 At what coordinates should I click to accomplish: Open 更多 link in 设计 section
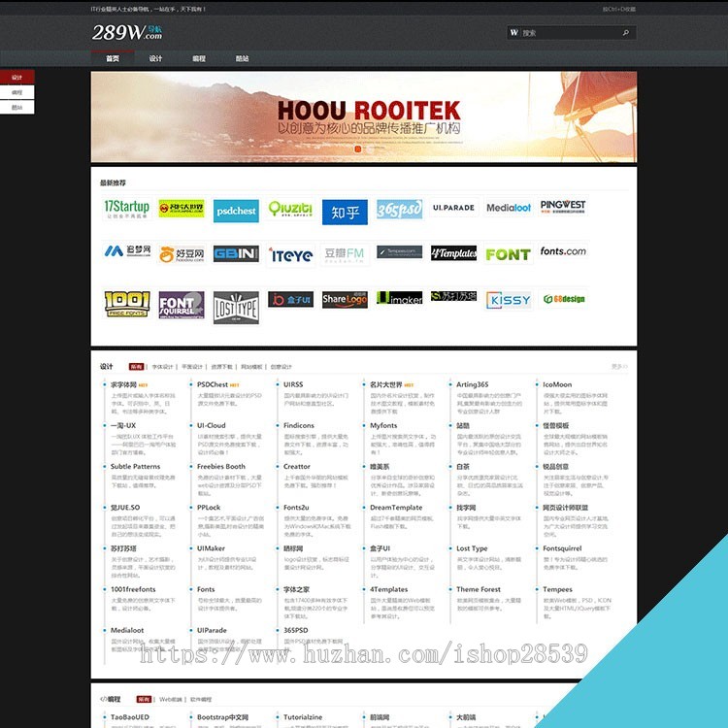[x=619, y=367]
